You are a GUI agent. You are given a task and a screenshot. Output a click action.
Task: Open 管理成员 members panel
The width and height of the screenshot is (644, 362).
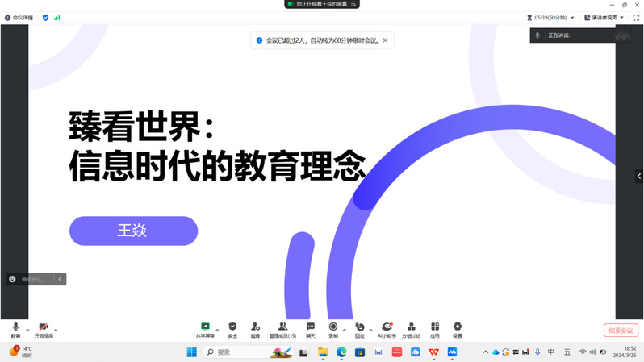point(282,329)
